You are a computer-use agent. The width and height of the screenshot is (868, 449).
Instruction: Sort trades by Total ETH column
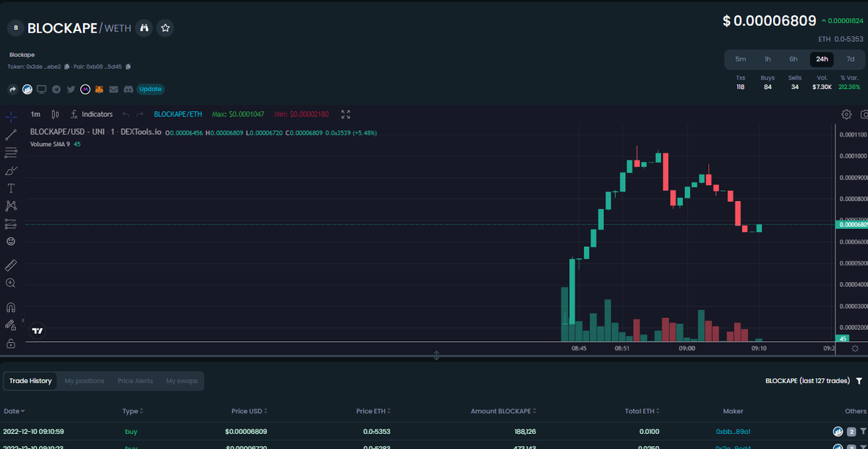pos(642,411)
